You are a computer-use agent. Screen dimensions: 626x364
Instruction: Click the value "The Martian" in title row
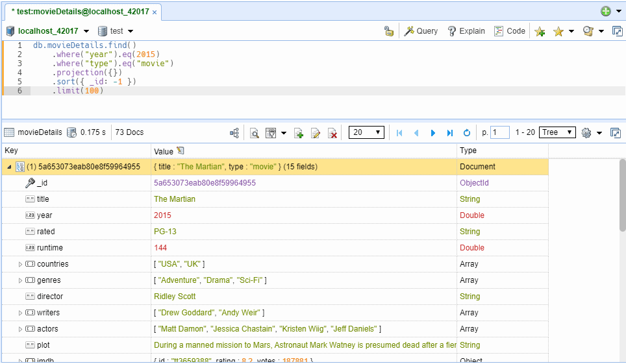coord(175,199)
